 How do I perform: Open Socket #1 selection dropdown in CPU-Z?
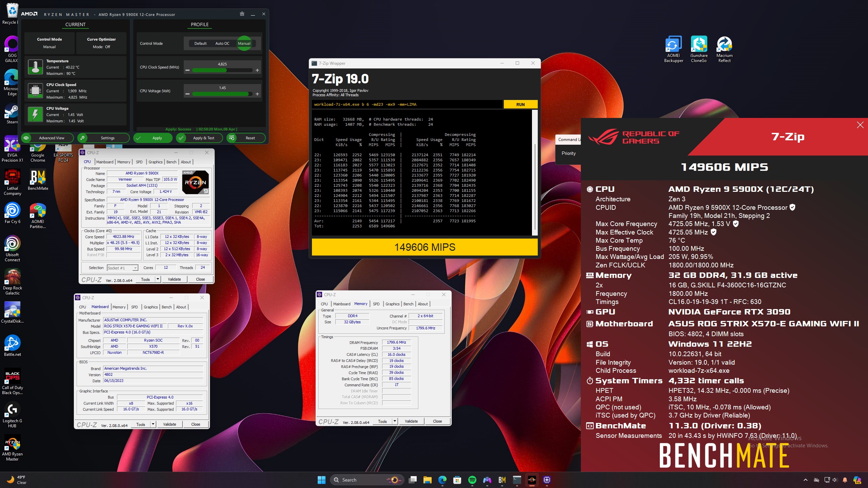(x=122, y=268)
